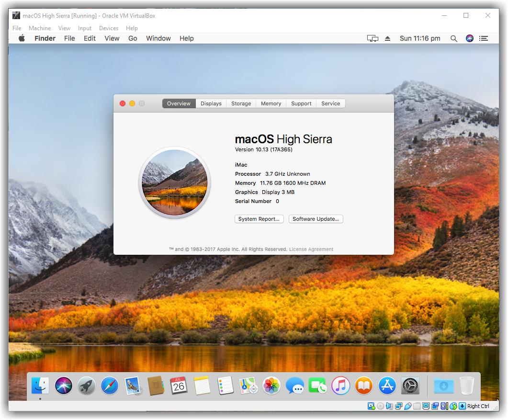The image size is (508, 420).
Task: Minimize About This Mac with yellow button
Action: [x=132, y=103]
